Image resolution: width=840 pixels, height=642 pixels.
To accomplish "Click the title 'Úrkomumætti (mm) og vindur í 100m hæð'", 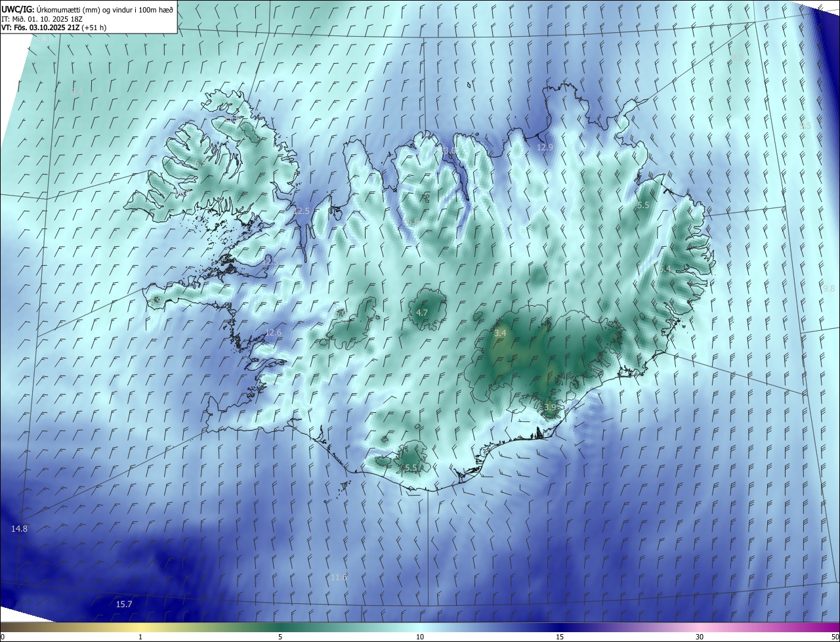I will click(104, 9).
